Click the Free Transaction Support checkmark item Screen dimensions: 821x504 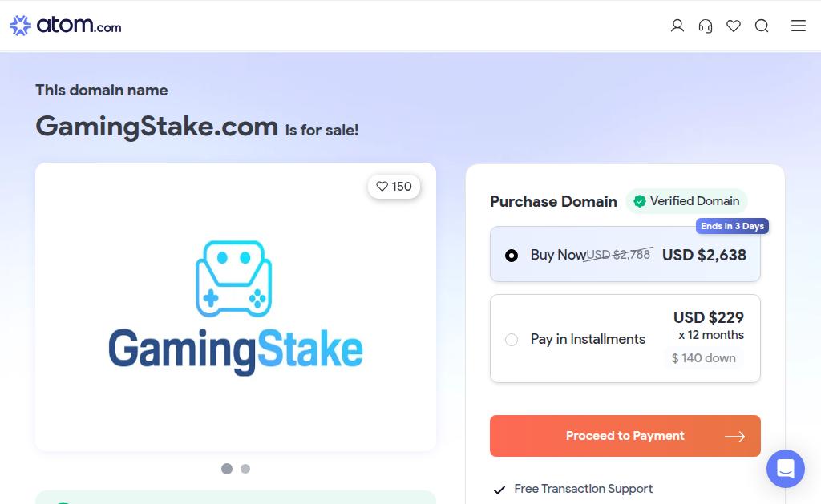pyautogui.click(x=573, y=489)
